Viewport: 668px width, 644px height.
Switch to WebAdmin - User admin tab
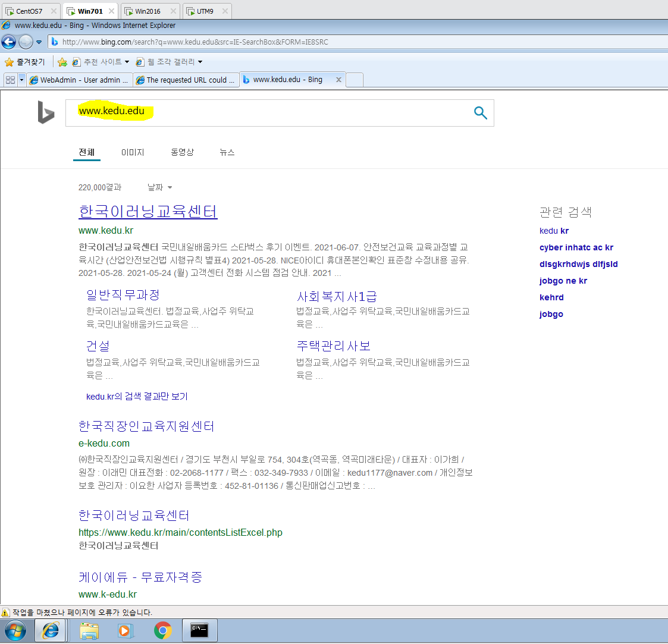coord(79,80)
